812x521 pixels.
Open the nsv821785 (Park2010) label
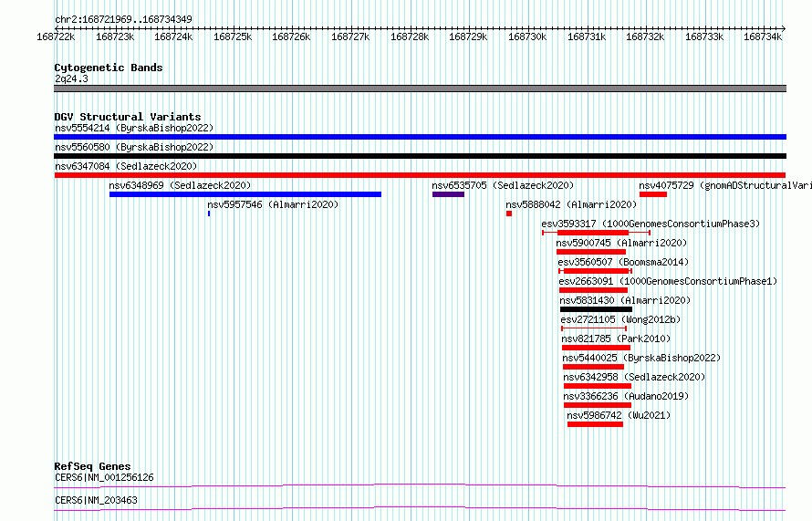pos(616,339)
